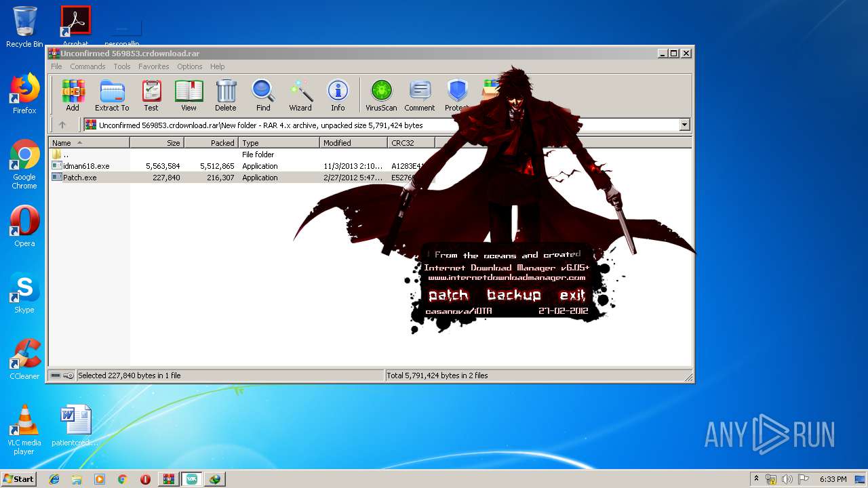Screen dimensions: 868x488
Task: Switch to WinRAR taskbar button
Action: pyautogui.click(x=168, y=479)
